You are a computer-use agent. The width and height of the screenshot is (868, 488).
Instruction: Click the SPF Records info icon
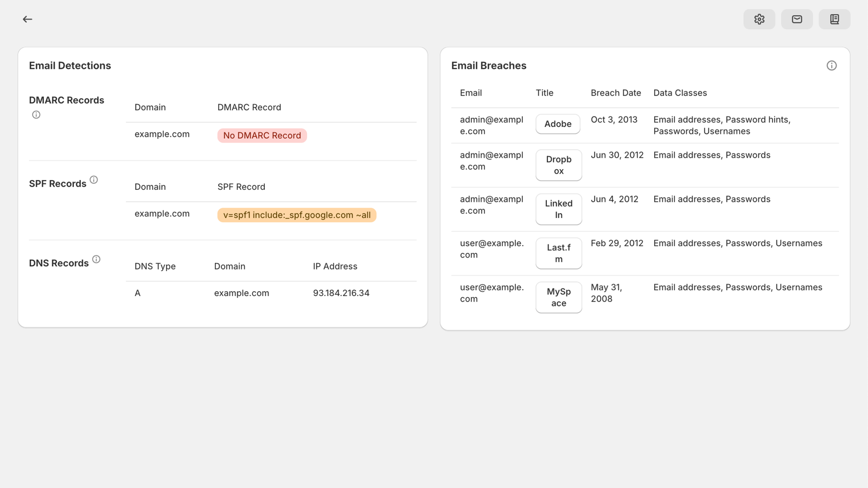coord(94,180)
